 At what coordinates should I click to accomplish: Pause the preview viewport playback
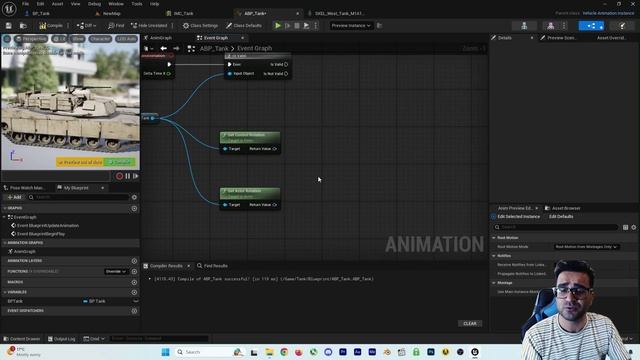(128, 176)
